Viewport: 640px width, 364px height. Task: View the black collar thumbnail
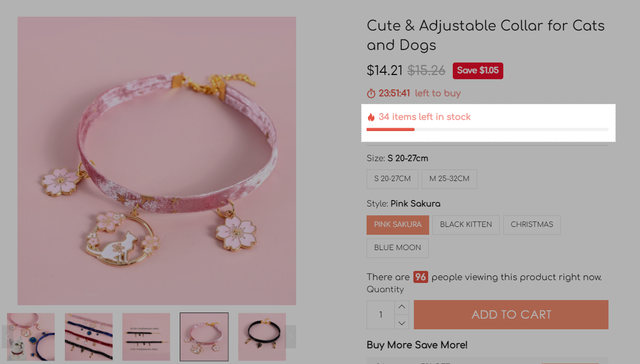(262, 337)
